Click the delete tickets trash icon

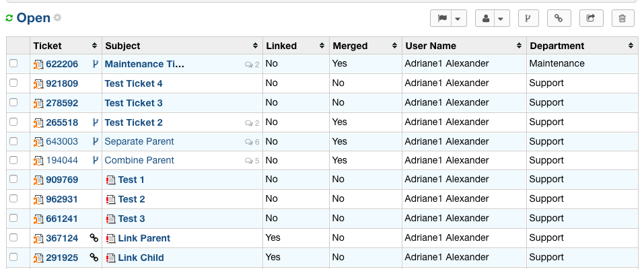click(x=622, y=19)
